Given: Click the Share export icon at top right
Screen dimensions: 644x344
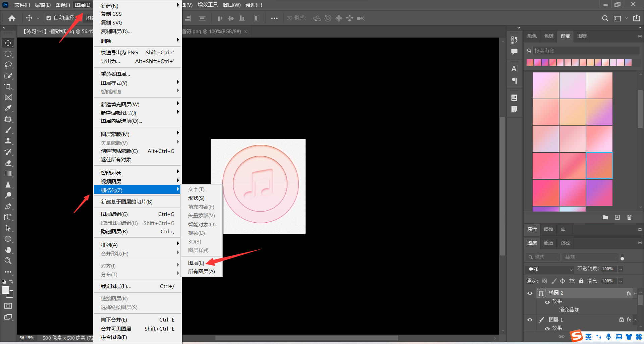Looking at the screenshot, I should 637,18.
